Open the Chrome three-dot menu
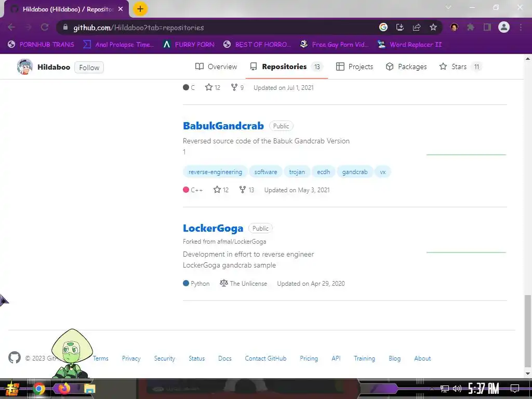 pyautogui.click(x=521, y=27)
